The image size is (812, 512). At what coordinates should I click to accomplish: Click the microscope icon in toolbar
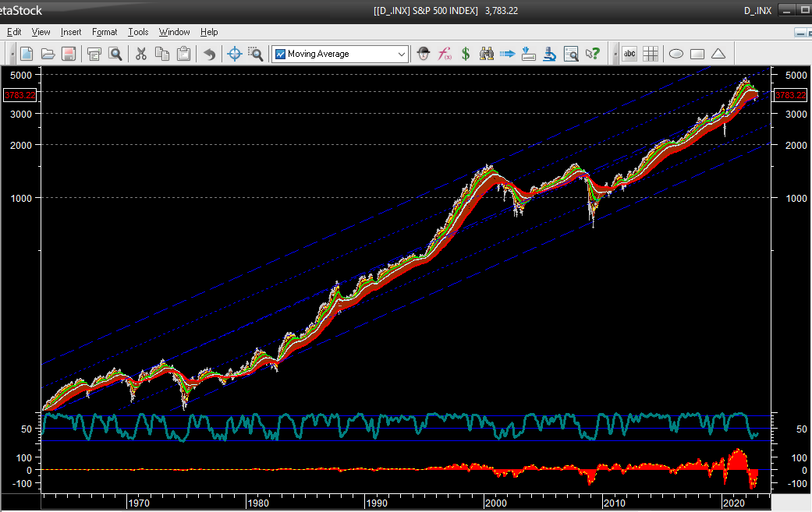point(550,54)
